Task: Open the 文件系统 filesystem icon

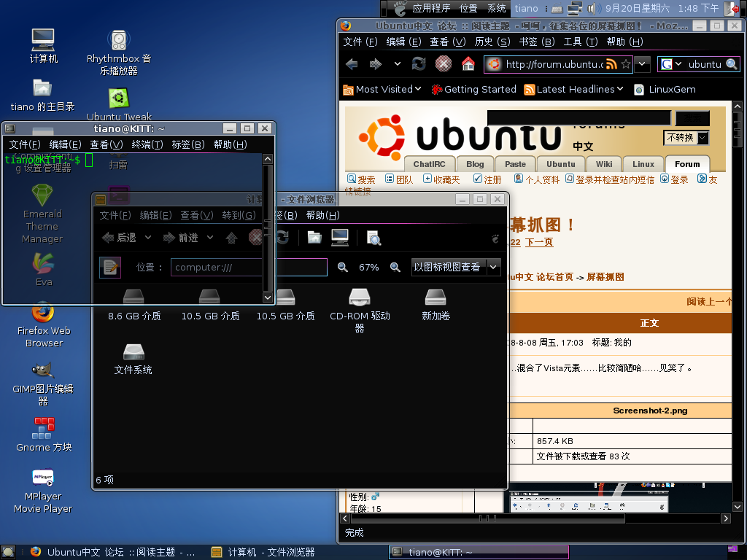Action: (x=133, y=352)
